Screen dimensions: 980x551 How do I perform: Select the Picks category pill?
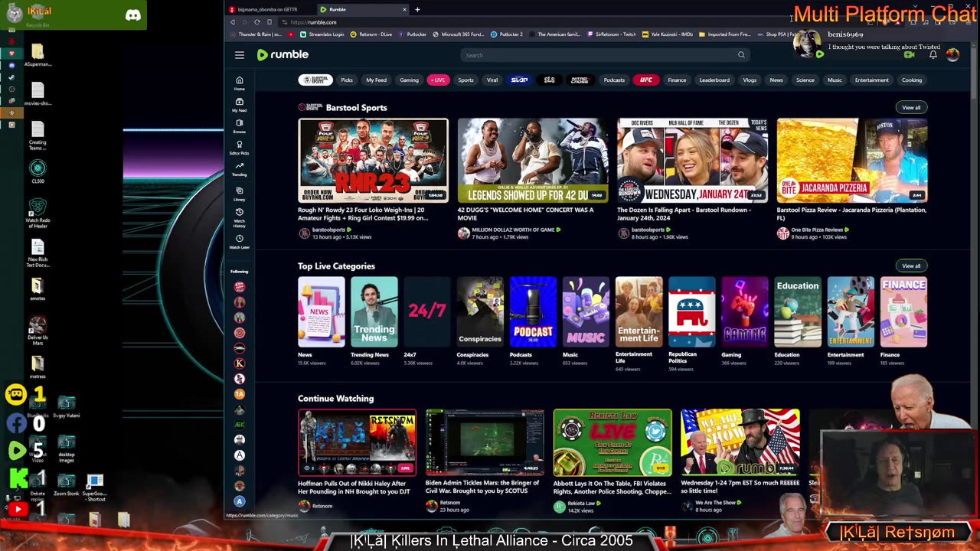(x=347, y=80)
